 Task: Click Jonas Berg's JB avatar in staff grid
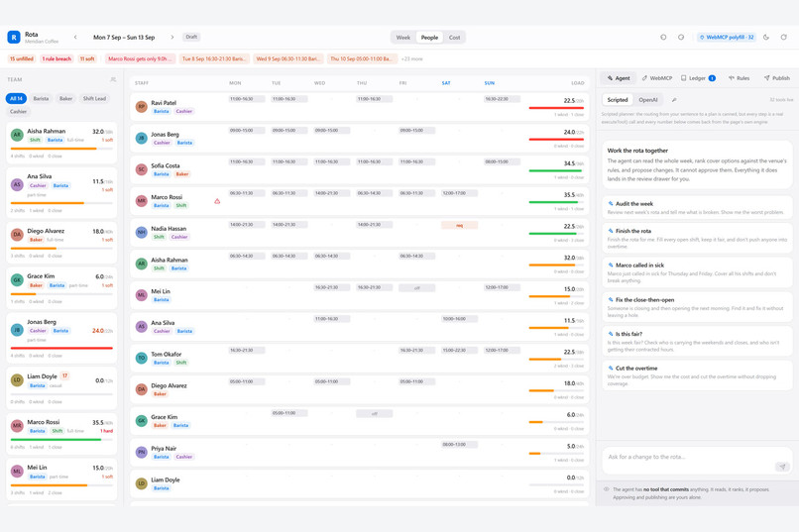[x=141, y=138]
